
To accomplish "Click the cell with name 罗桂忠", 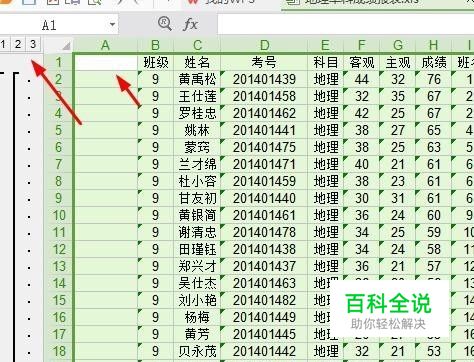I will click(197, 113).
